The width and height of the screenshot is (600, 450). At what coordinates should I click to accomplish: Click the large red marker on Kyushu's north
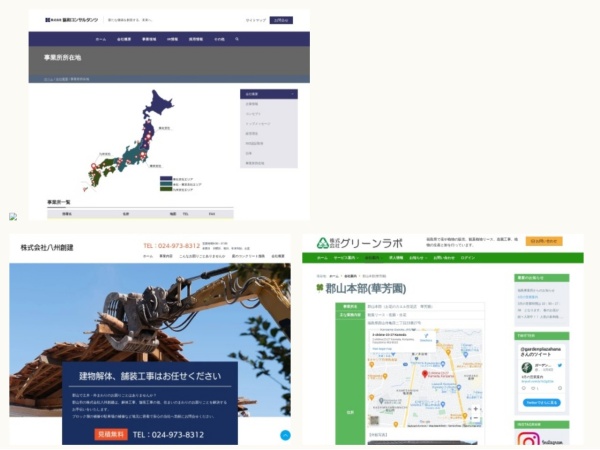[x=94, y=166]
